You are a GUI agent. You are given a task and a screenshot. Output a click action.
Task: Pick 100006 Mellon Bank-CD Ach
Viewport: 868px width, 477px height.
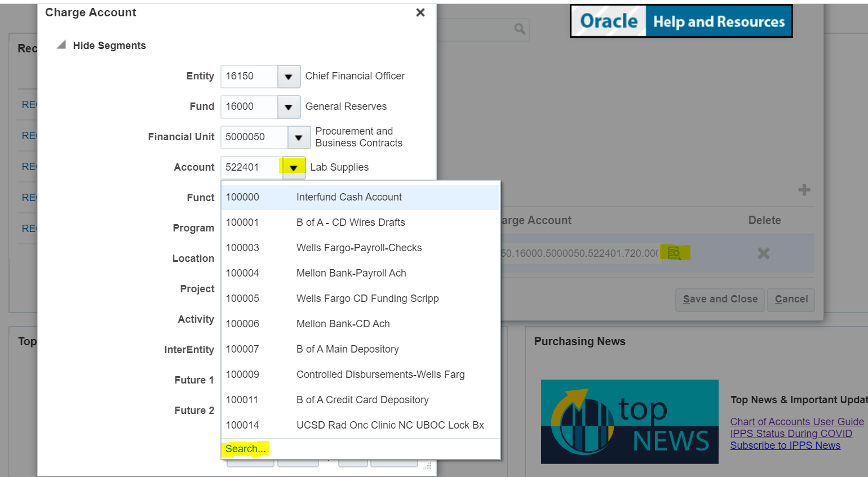point(360,324)
